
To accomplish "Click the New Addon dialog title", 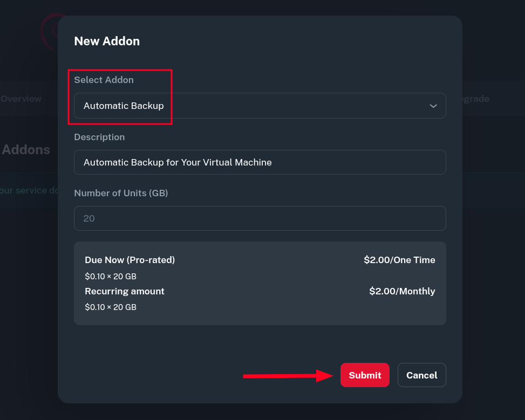I will pyautogui.click(x=107, y=41).
